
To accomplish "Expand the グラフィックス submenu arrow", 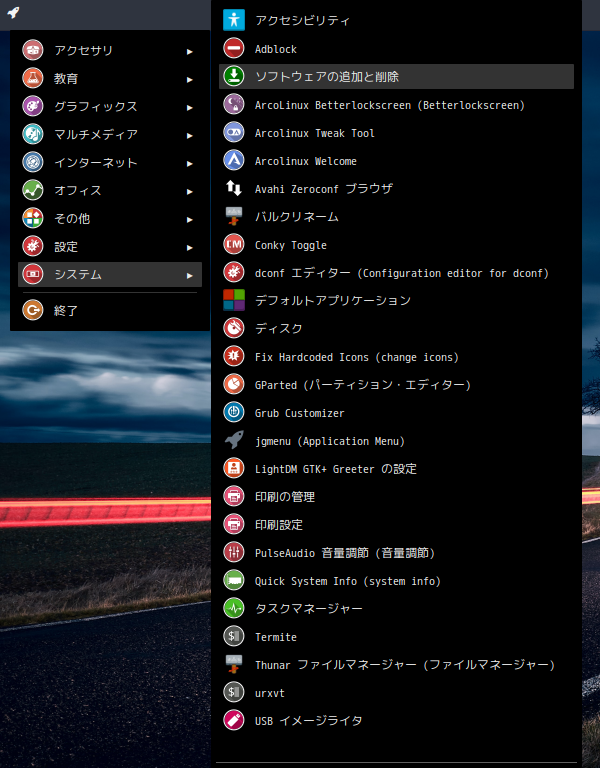I will pos(190,107).
